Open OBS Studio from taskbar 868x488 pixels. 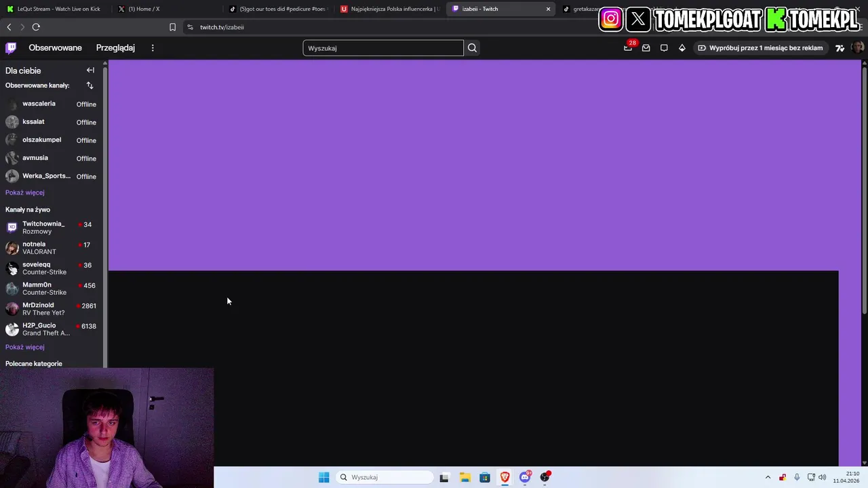click(545, 477)
